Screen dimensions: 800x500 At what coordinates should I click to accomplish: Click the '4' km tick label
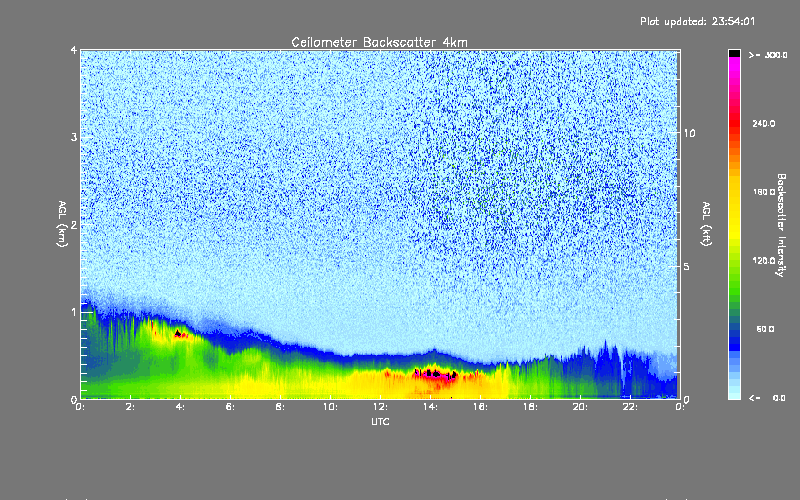[x=74, y=50]
